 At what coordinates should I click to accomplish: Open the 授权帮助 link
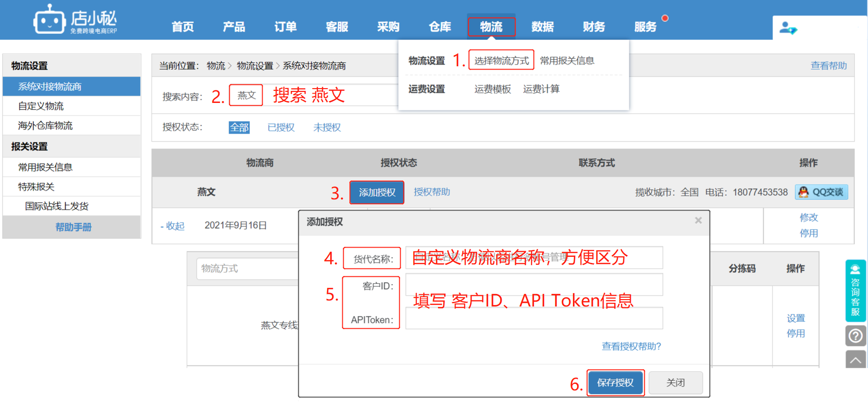(432, 192)
